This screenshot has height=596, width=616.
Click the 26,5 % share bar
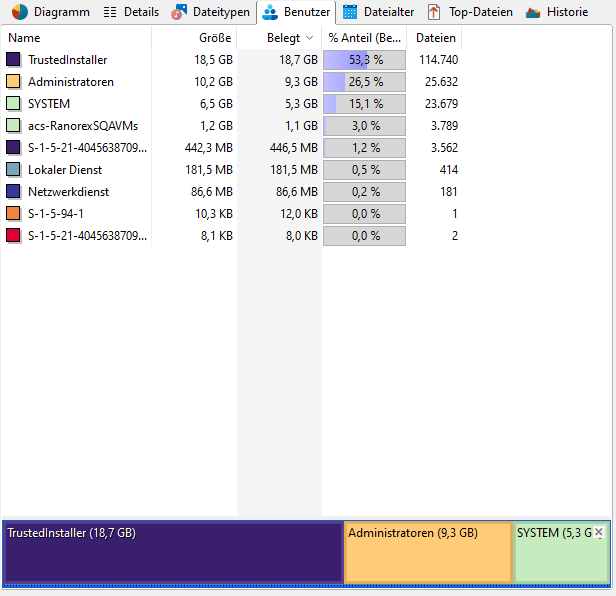pos(365,82)
